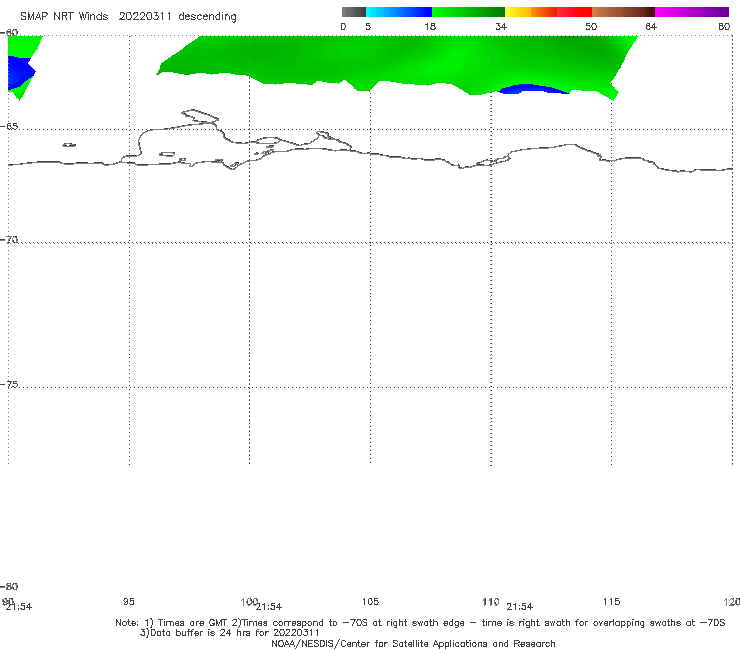
Task: Click the Data buffer is 24 hrs note
Action: pos(229,633)
